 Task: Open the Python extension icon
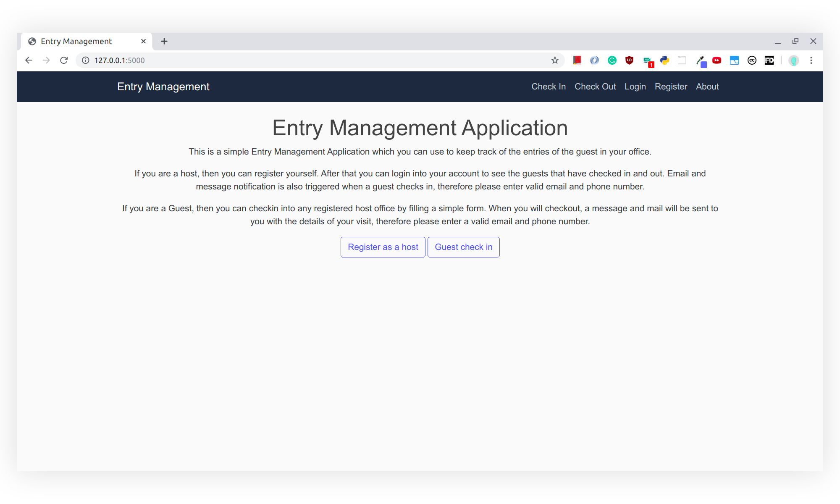(x=664, y=60)
